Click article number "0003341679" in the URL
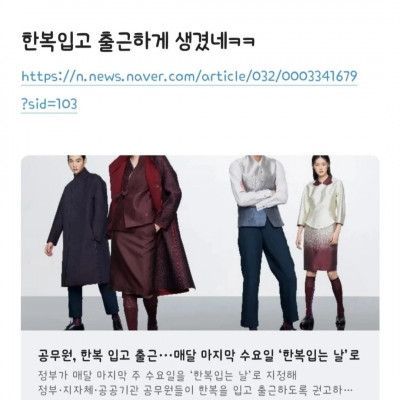This screenshot has width=400, height=400. point(320,77)
